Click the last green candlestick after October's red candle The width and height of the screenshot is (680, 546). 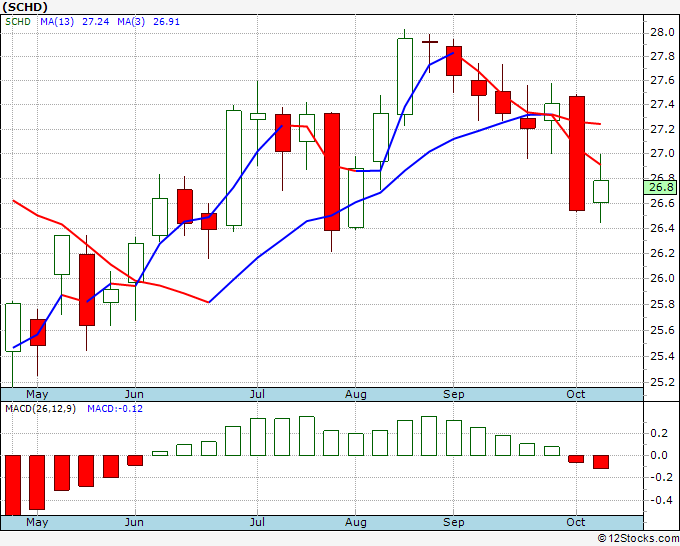601,191
